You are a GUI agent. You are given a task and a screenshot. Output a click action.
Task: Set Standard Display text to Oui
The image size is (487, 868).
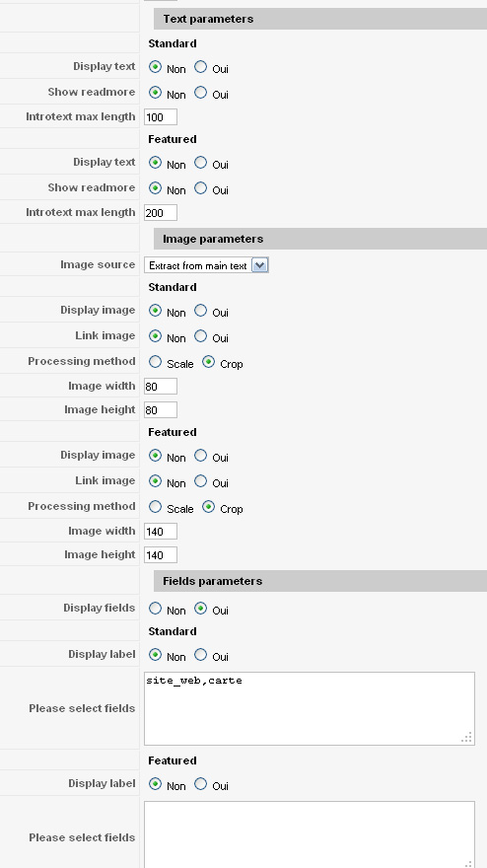coord(200,67)
